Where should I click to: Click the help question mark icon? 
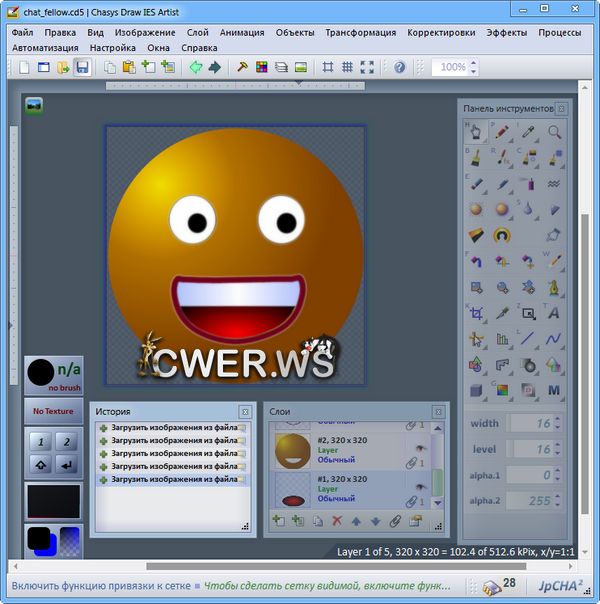point(400,67)
